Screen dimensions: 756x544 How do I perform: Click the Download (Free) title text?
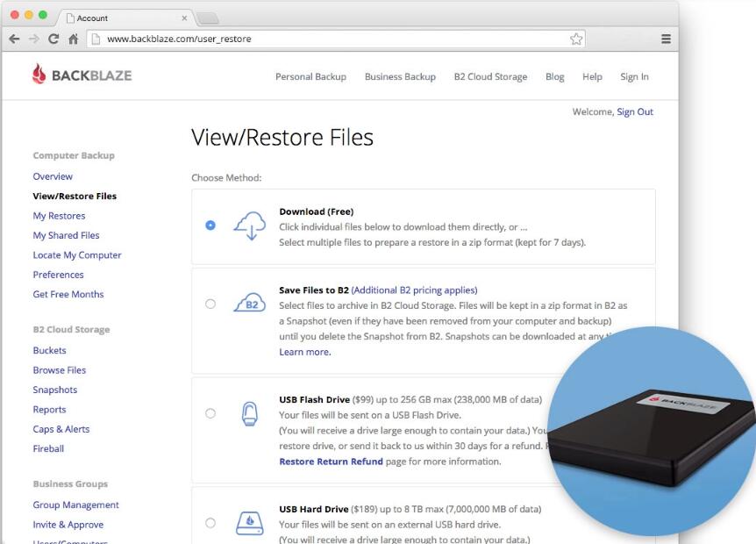coord(317,211)
